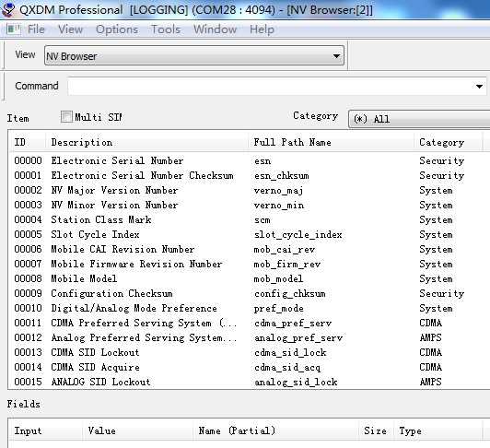Select Configuration Checksum row
Screen dimensions: 490x448
pyautogui.click(x=249, y=293)
